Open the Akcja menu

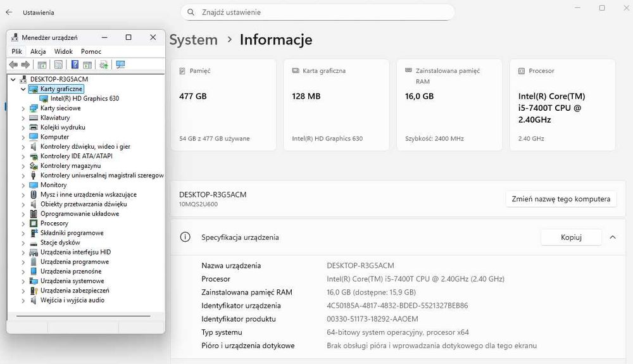click(x=38, y=51)
